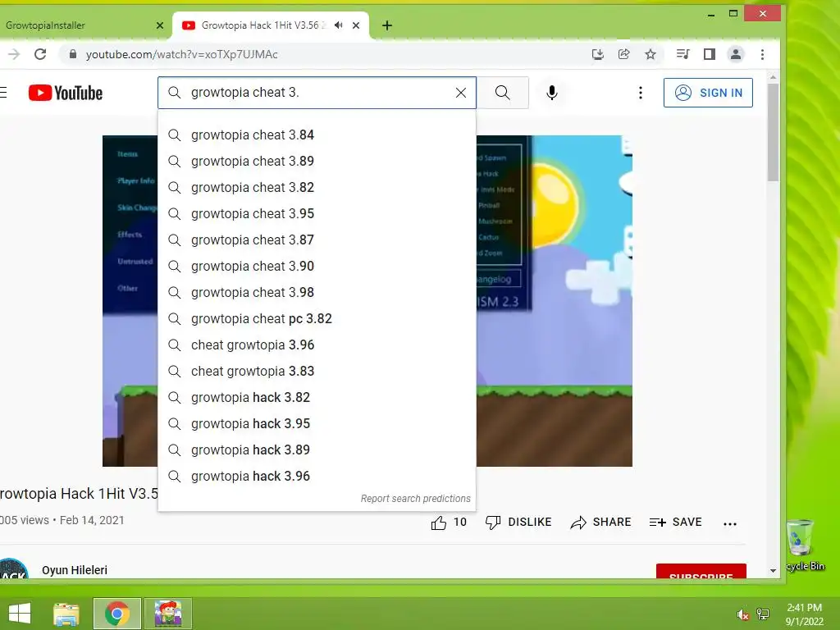Image resolution: width=840 pixels, height=630 pixels.
Task: Select suggestion growtopia hack 3.89
Action: (317, 450)
